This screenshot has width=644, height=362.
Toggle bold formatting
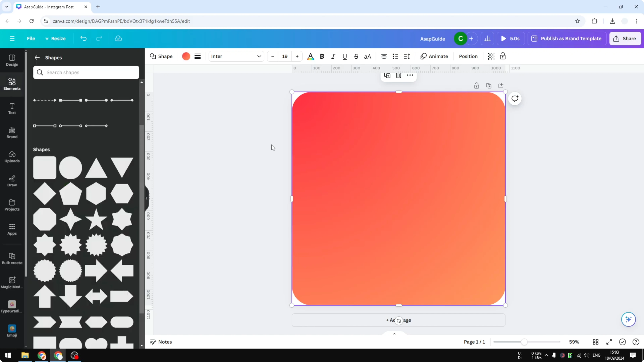(322, 56)
